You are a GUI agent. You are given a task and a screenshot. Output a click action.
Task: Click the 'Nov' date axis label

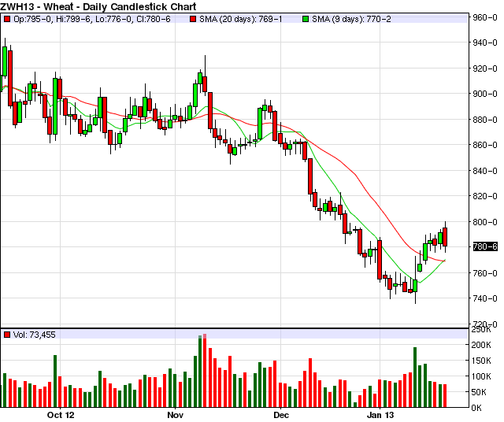[x=175, y=415]
